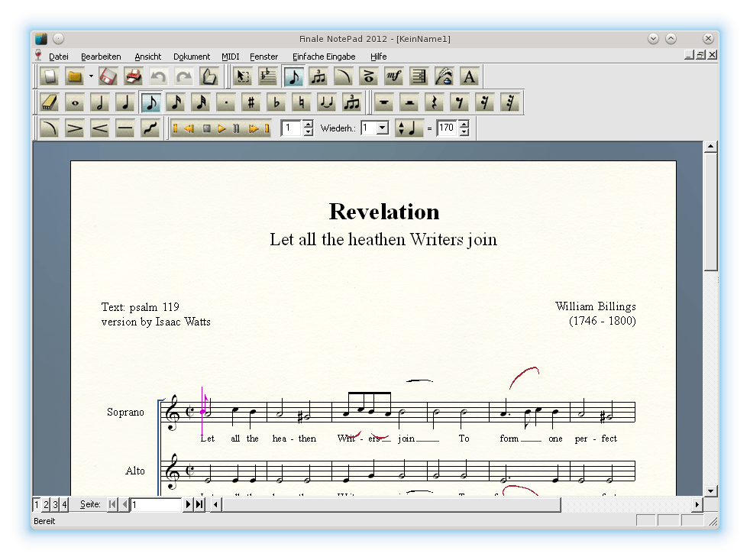Select the Hand grabber tool

coord(209,76)
